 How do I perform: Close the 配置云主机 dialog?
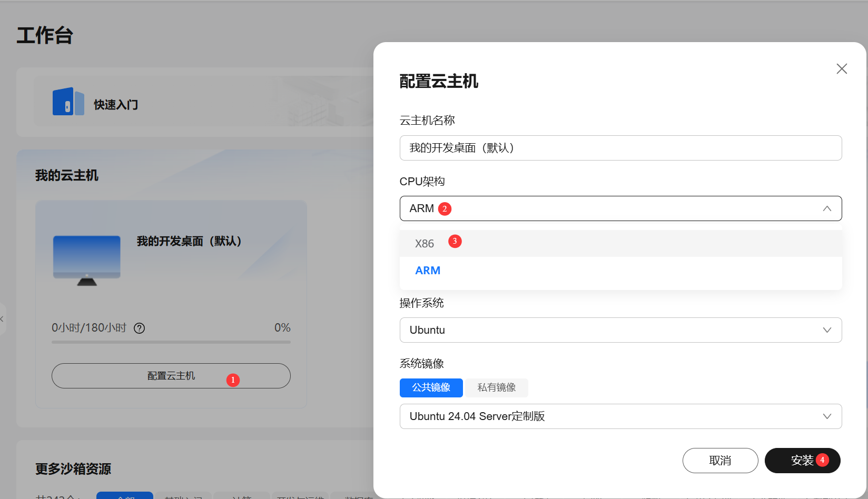tap(841, 69)
